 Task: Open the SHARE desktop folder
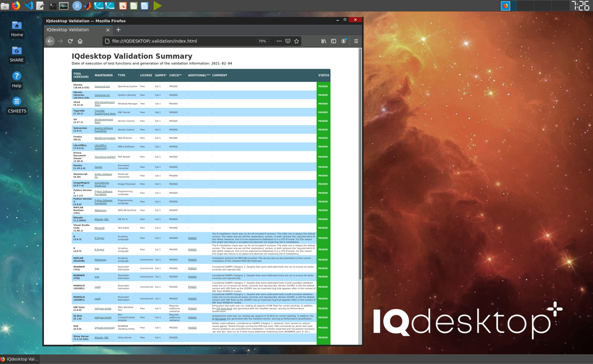tap(17, 55)
